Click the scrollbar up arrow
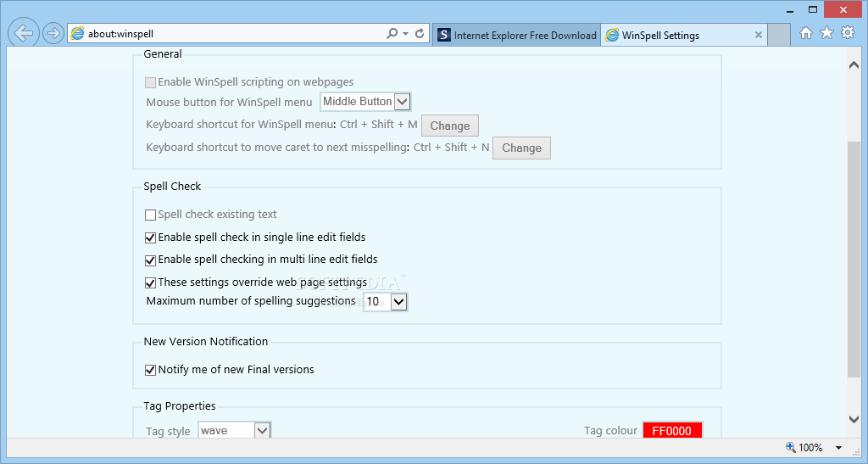Screen dimensions: 868x464 click(854, 64)
